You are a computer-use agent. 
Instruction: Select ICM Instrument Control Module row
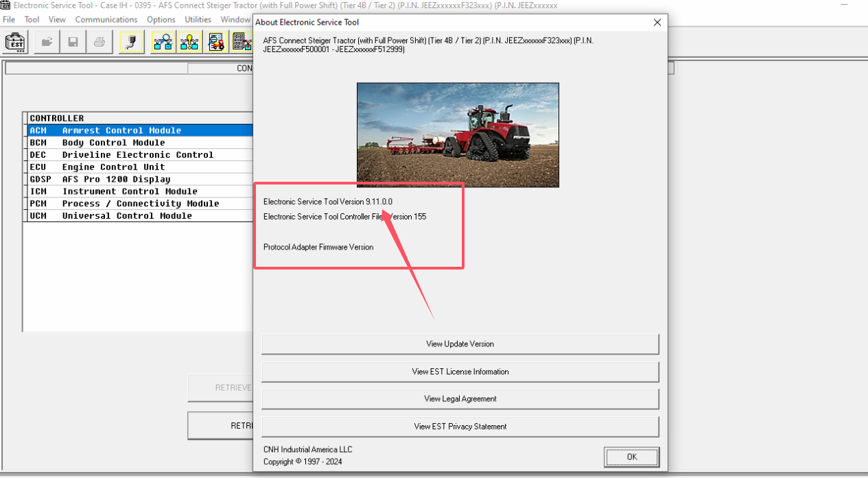click(x=140, y=191)
